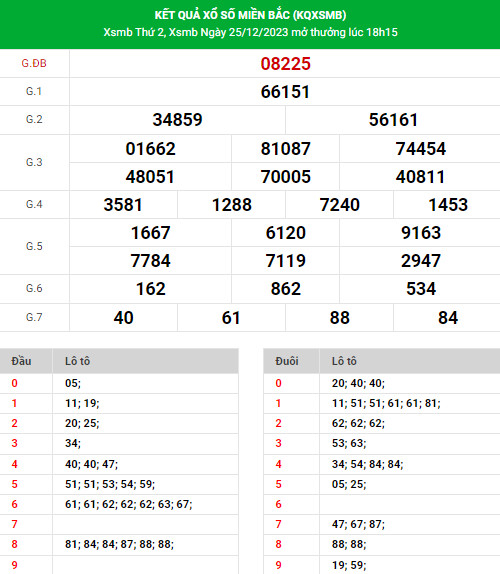This screenshot has width=500, height=574.
Task: Click the G.ĐB row label
Action: point(34,63)
